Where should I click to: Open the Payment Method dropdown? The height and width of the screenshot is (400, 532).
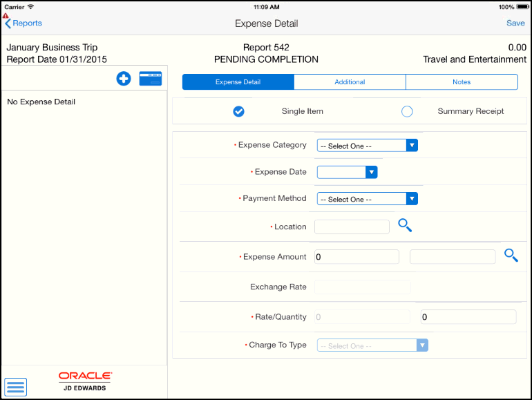tap(368, 199)
